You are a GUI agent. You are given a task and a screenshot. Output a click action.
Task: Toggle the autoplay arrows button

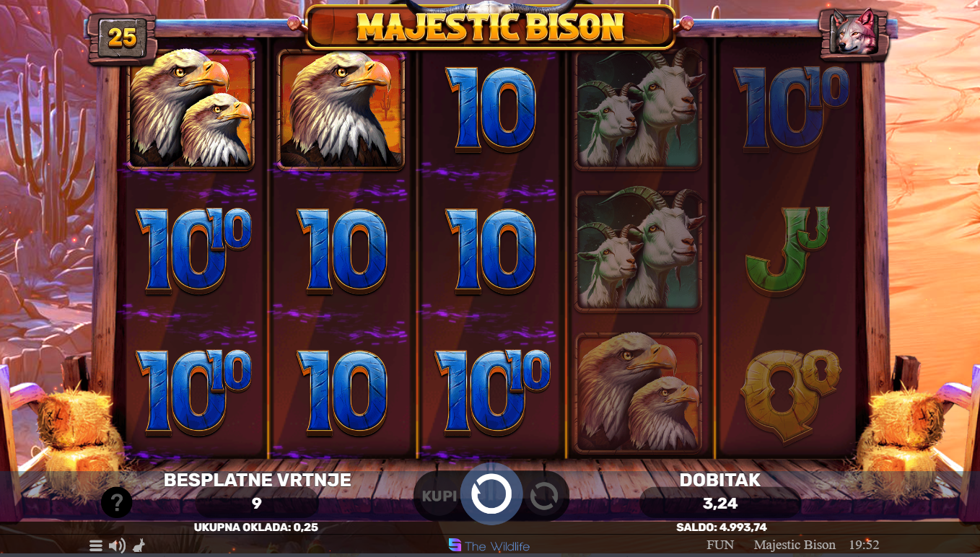543,496
